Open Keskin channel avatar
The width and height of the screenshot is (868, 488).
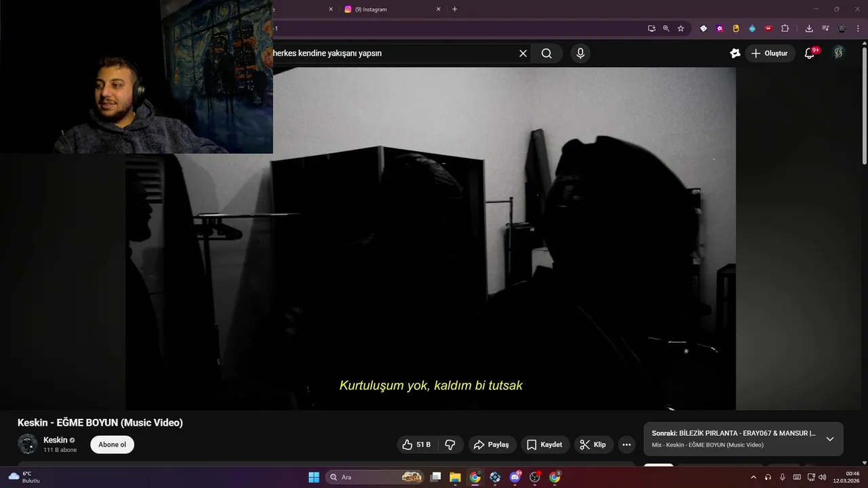(28, 444)
